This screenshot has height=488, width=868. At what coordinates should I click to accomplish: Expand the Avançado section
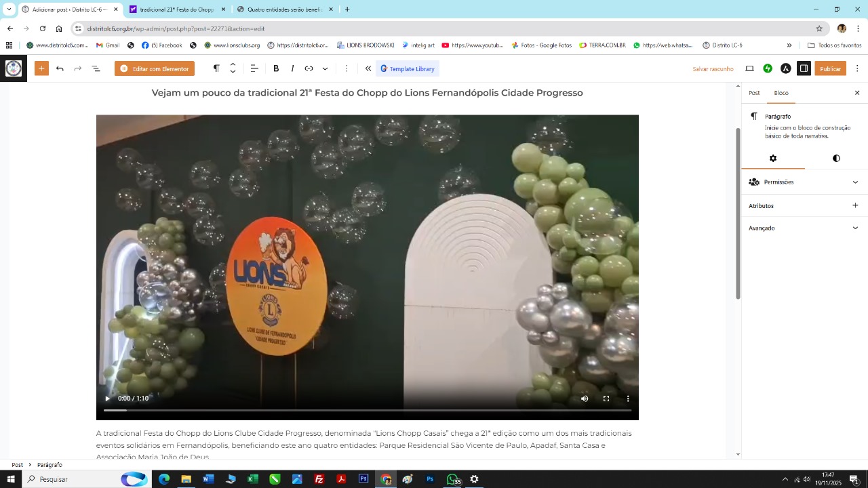click(x=804, y=228)
